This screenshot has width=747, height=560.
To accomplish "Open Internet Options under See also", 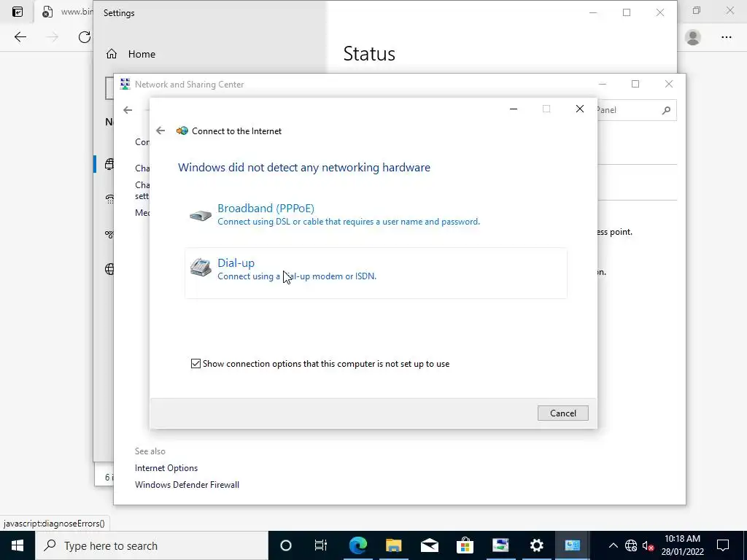I will [166, 468].
